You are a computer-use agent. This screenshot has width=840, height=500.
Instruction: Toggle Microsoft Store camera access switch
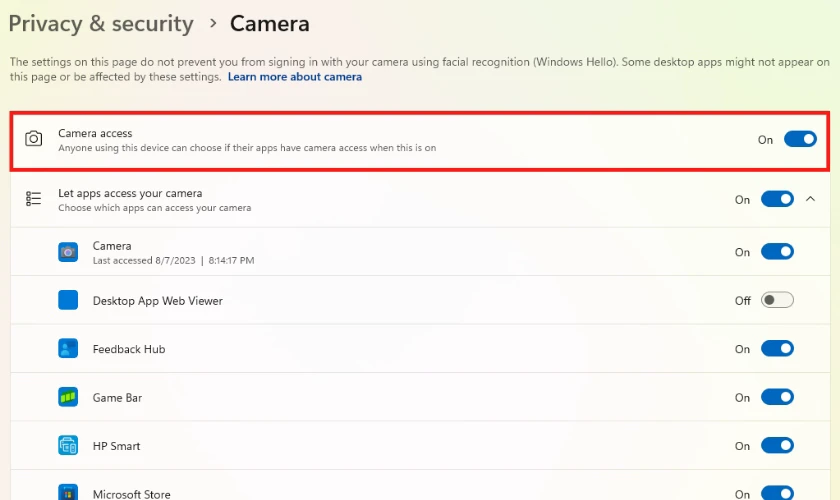coord(777,493)
